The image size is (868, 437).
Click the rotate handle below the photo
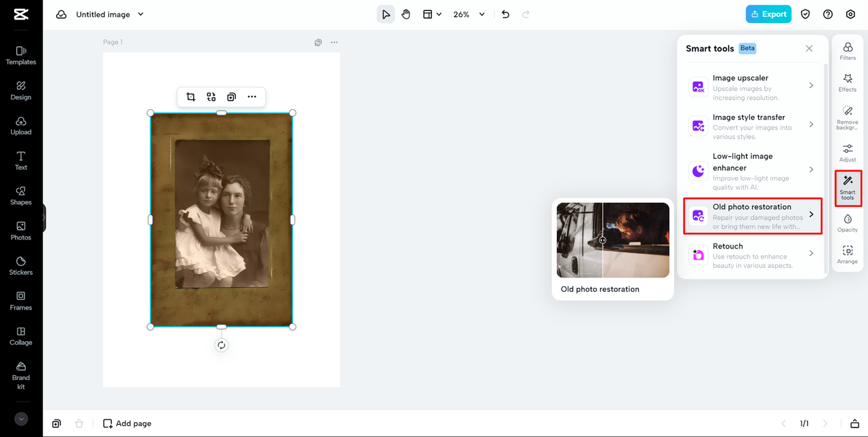(x=221, y=345)
